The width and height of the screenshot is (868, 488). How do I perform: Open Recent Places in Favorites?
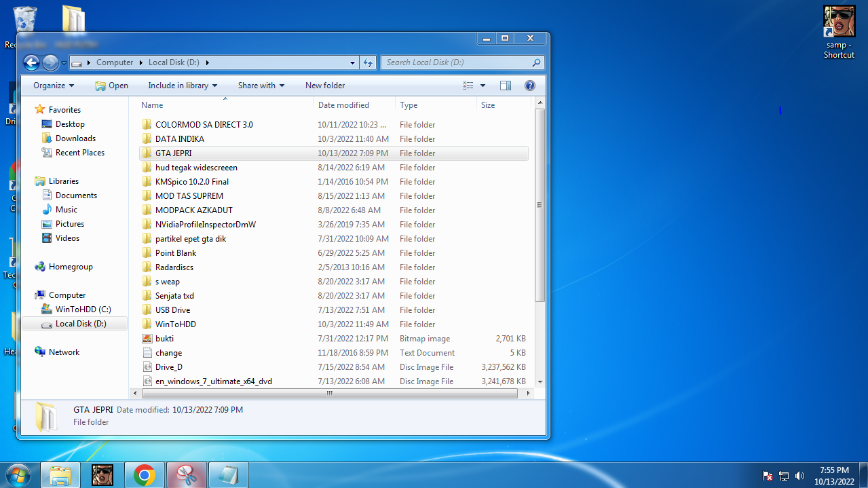coord(80,153)
